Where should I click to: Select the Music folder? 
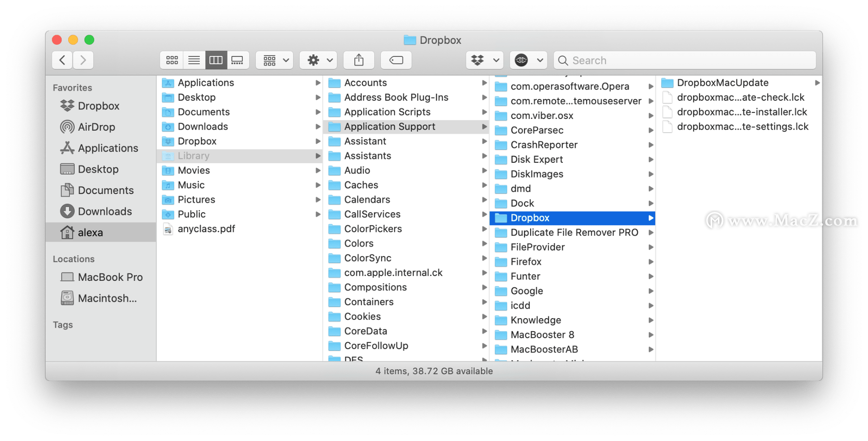pos(240,185)
